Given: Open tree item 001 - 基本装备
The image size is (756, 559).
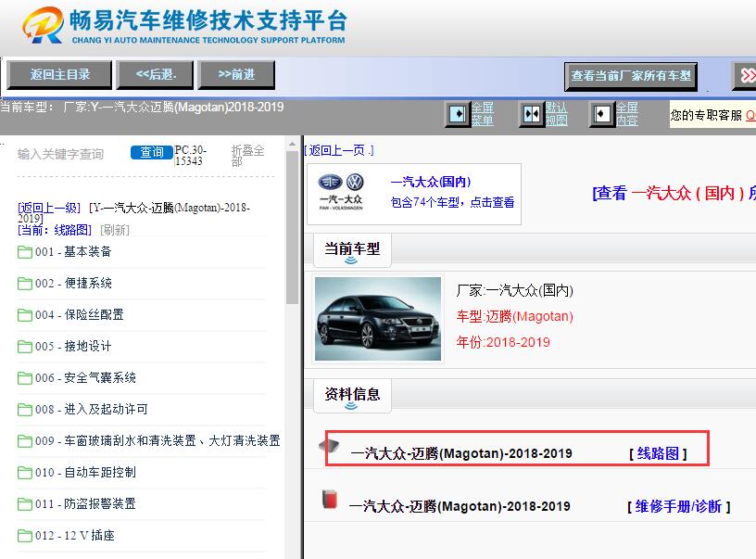Looking at the screenshot, I should pyautogui.click(x=73, y=252).
